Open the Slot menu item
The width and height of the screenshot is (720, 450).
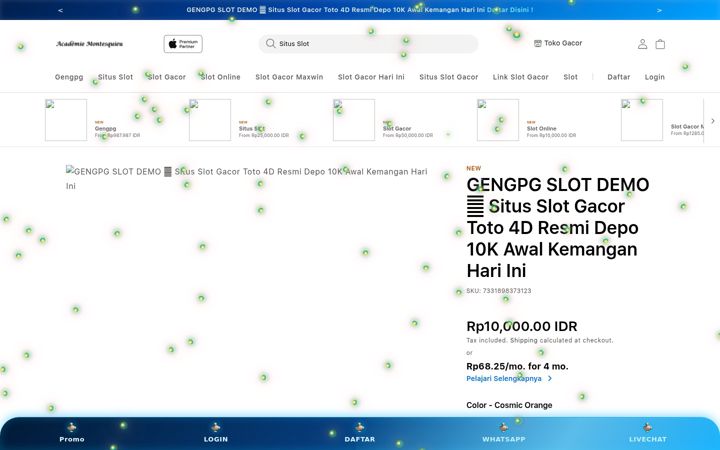point(571,77)
